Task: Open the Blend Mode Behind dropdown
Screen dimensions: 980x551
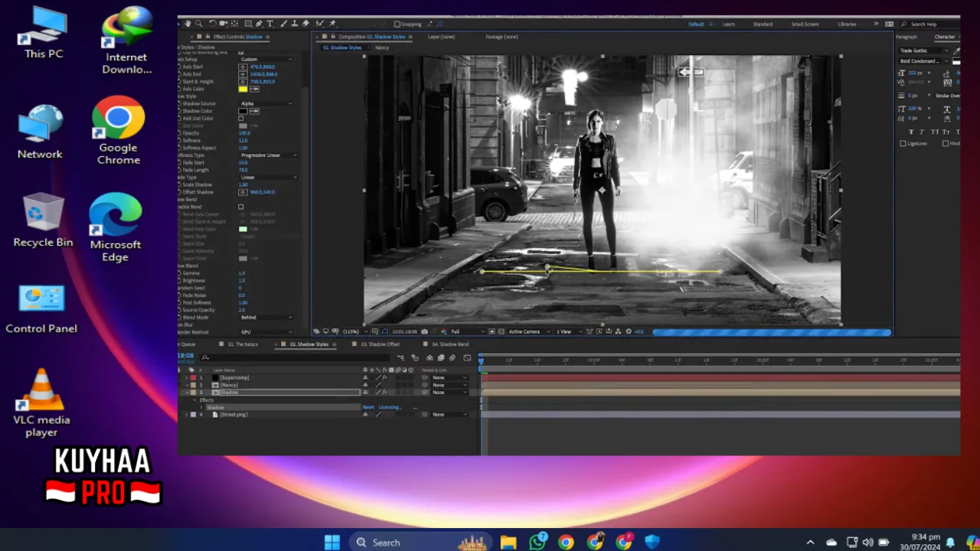Action: tap(266, 318)
